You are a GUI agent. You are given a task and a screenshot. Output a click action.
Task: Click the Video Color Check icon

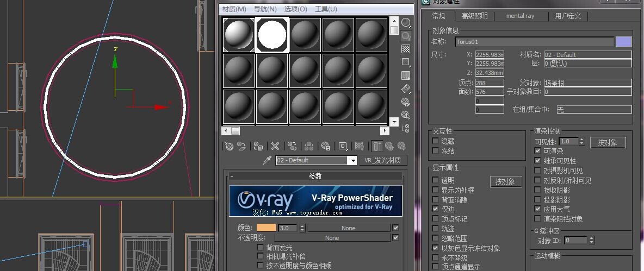(406, 75)
